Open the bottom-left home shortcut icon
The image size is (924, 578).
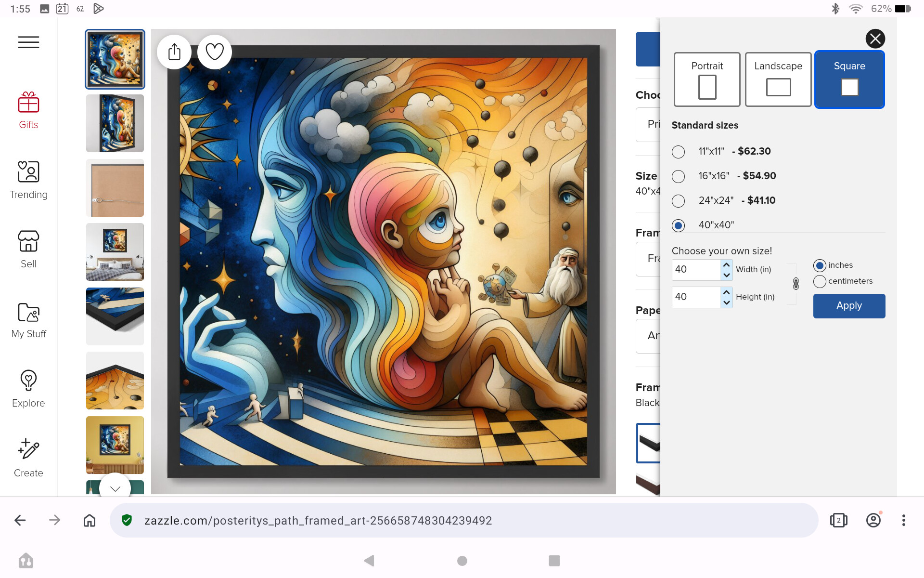pos(26,561)
